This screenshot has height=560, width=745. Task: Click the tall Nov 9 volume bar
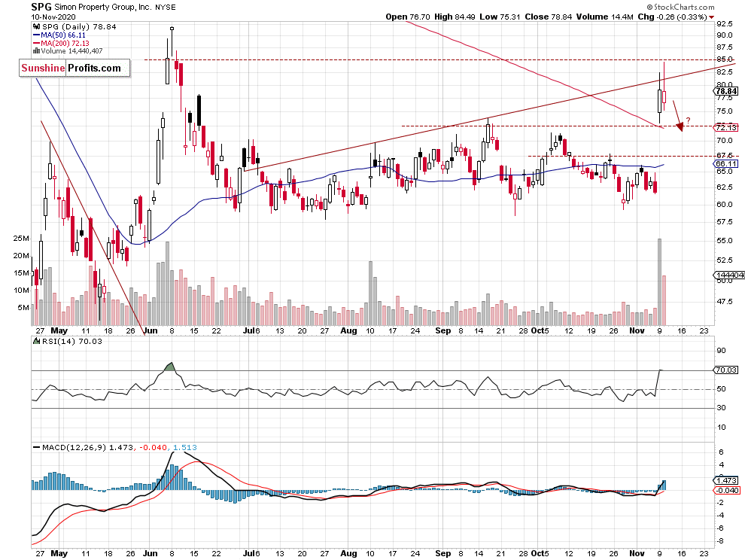659,282
